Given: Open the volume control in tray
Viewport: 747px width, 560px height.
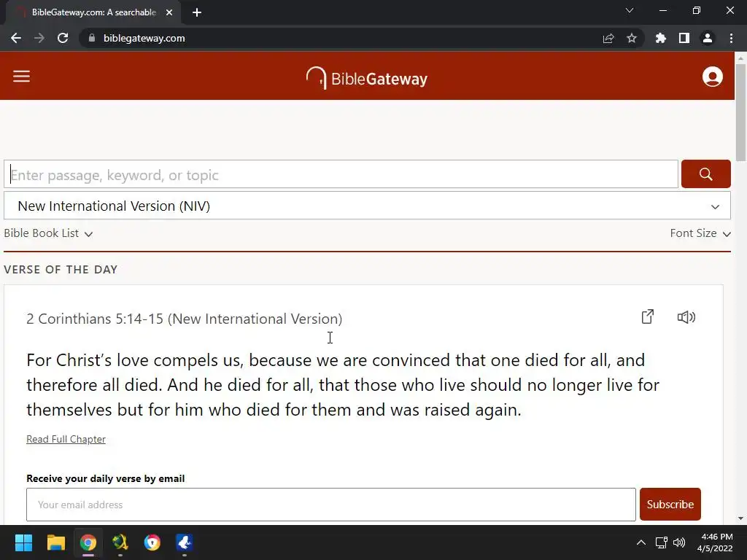Looking at the screenshot, I should coord(679,542).
